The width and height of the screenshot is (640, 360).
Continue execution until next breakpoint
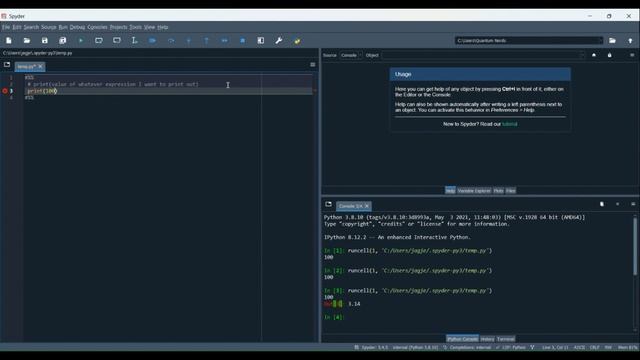(224, 40)
